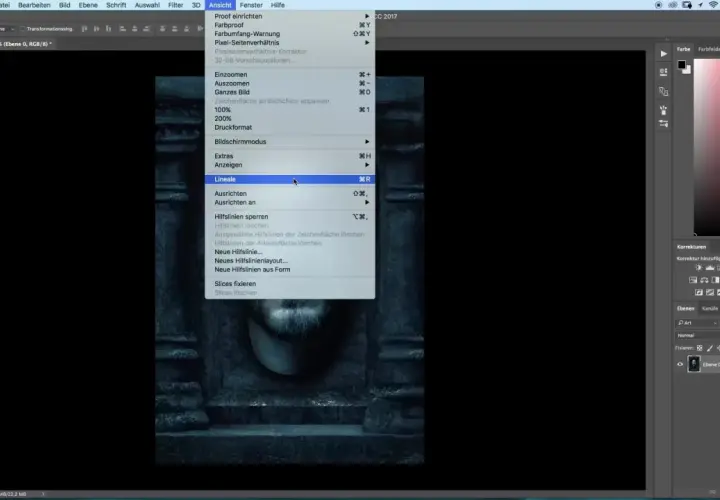The width and height of the screenshot is (720, 500).
Task: Add an Invert adjustment icon
Action: pyautogui.click(x=699, y=292)
